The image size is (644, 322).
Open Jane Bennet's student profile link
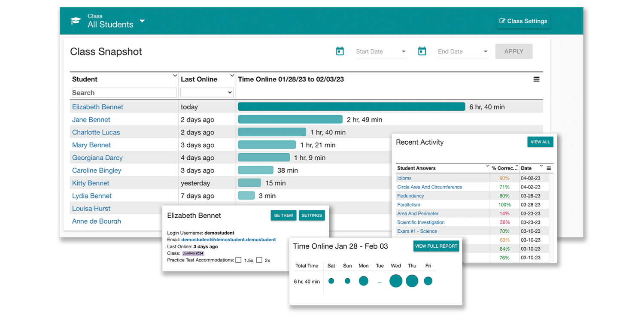[x=91, y=120]
